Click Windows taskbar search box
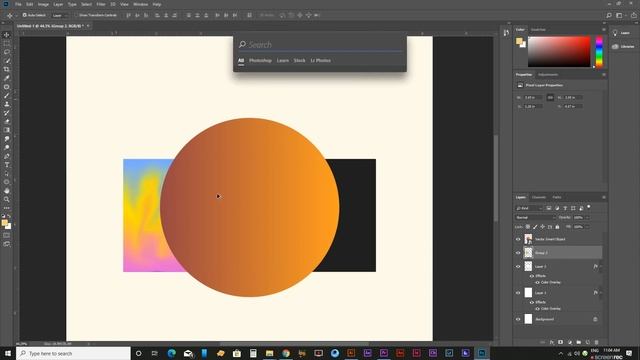This screenshot has width=640, height=360. 73,353
